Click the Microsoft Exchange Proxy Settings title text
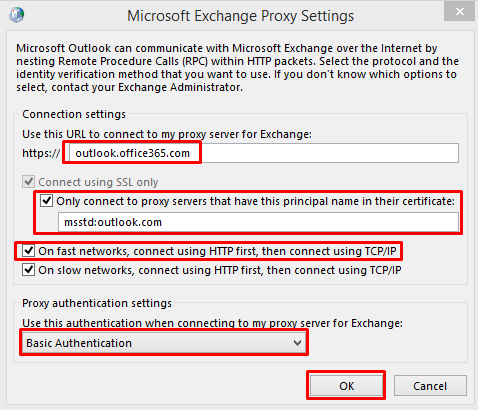 point(240,16)
